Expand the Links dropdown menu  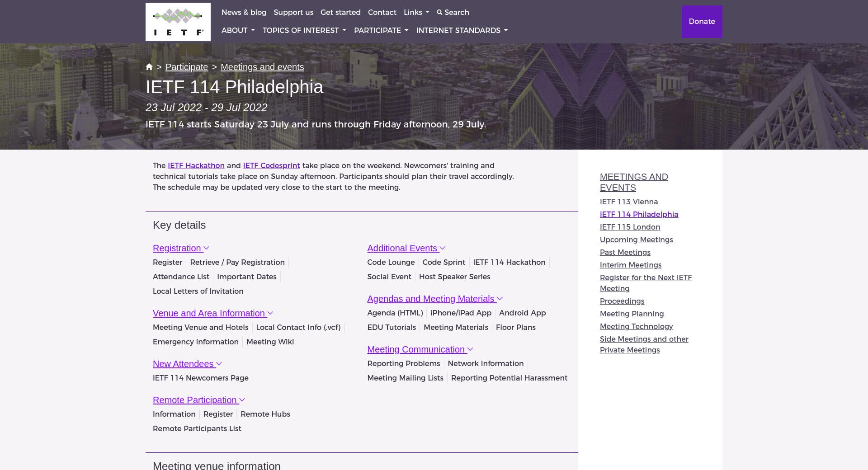pyautogui.click(x=416, y=12)
